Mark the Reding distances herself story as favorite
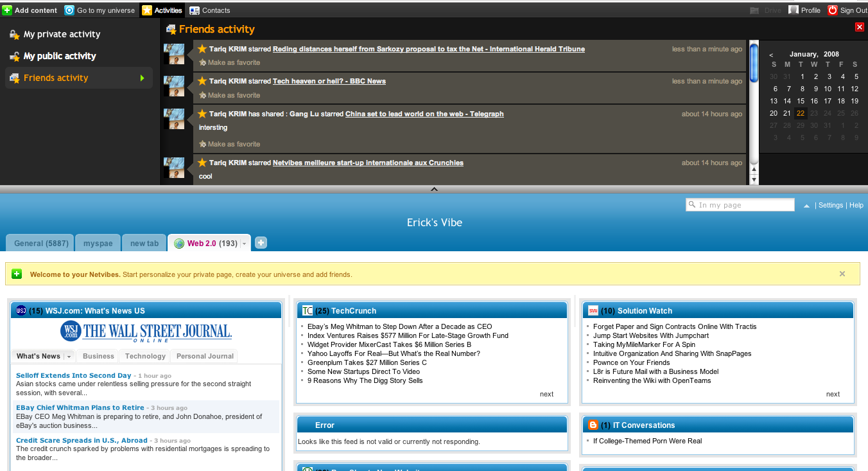Image resolution: width=868 pixels, height=471 pixels. pyautogui.click(x=230, y=62)
